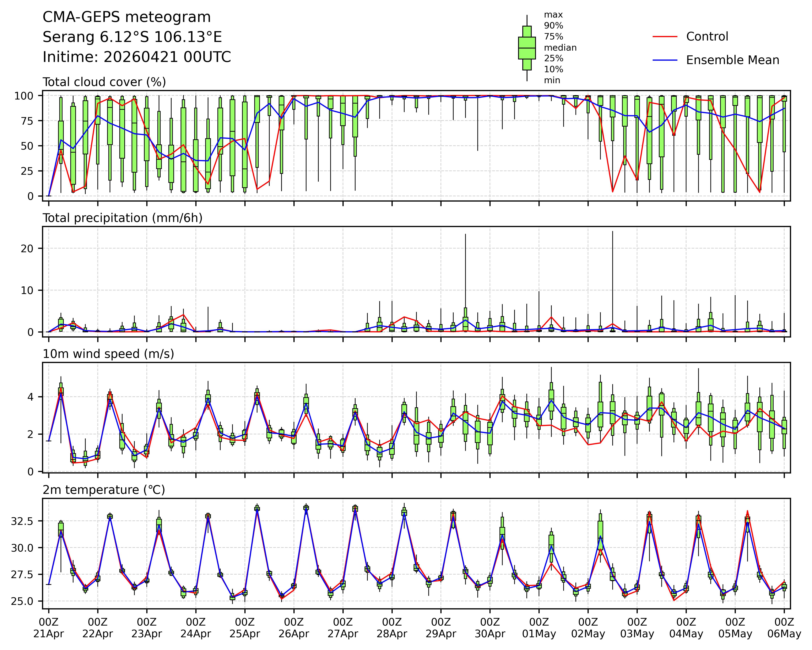
Task: Click the red Control legend line
Action: point(665,36)
